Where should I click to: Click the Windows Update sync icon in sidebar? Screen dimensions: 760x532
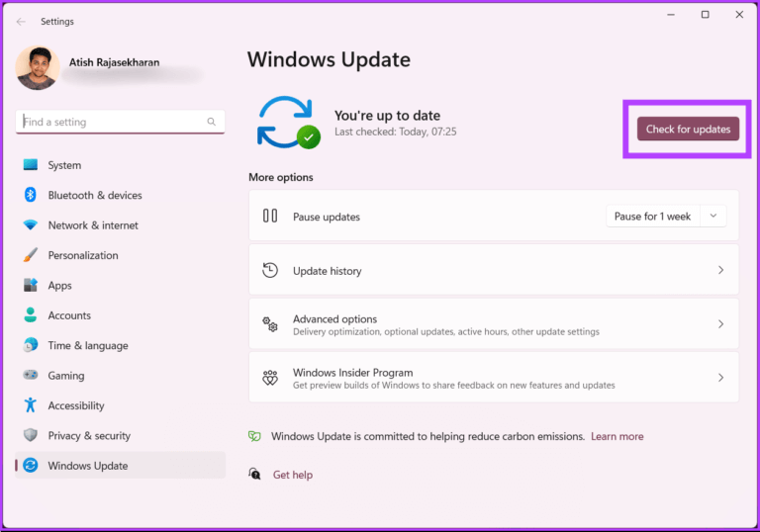(30, 465)
